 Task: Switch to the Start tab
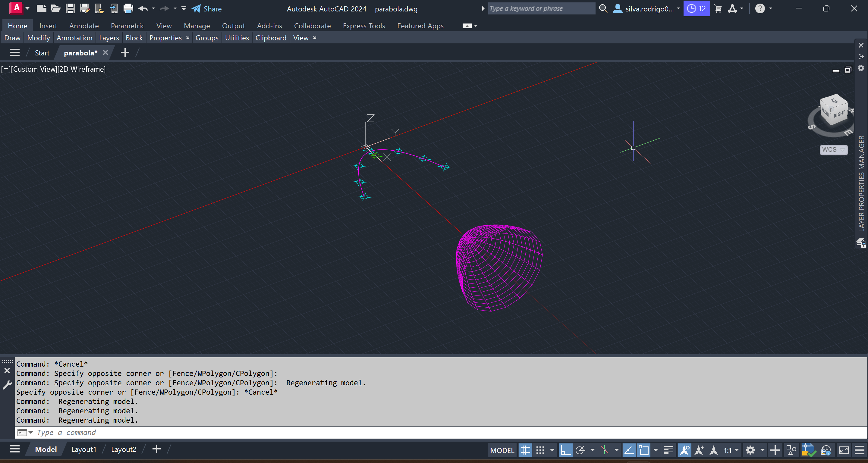pyautogui.click(x=42, y=53)
